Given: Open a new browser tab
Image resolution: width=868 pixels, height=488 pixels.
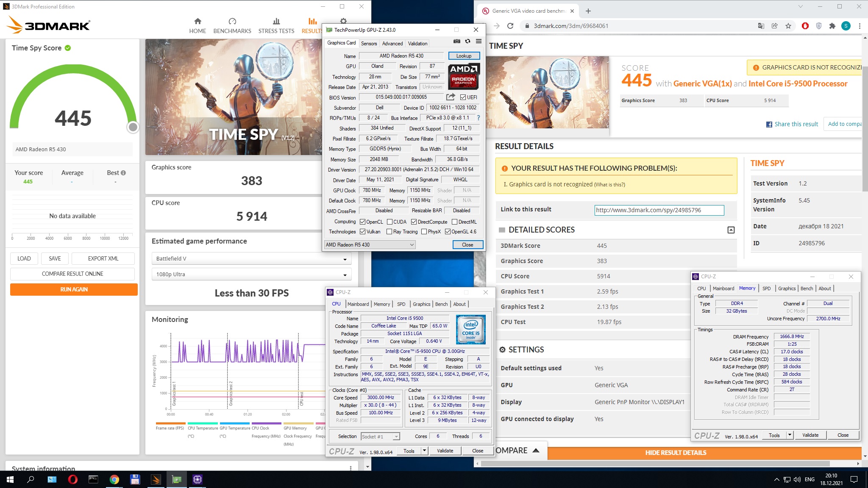Looking at the screenshot, I should point(588,11).
